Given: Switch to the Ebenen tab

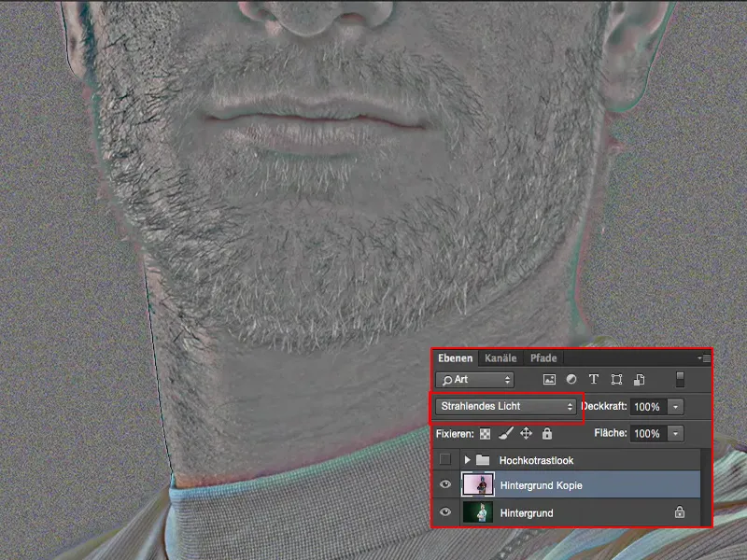Looking at the screenshot, I should tap(455, 358).
